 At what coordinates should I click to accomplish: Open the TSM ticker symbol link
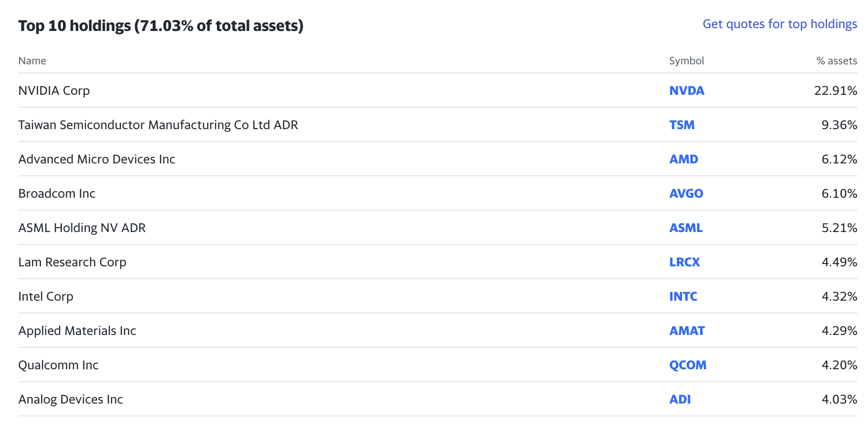(x=682, y=125)
